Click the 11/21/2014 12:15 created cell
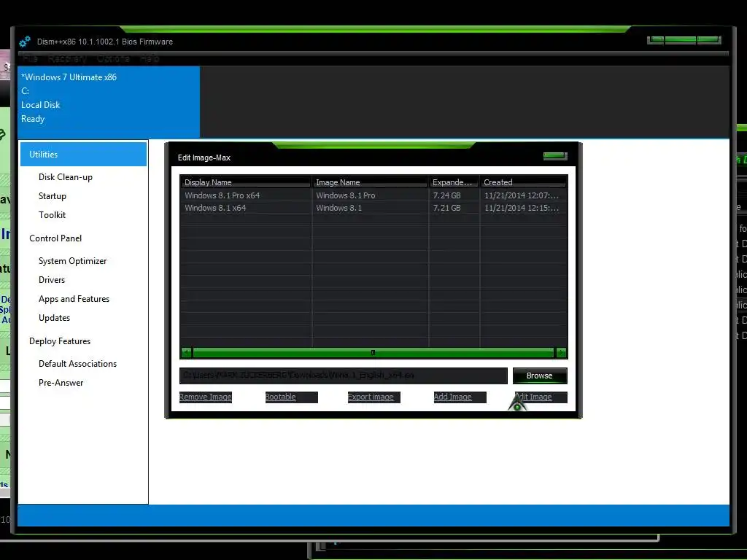The image size is (747, 560). [522, 208]
